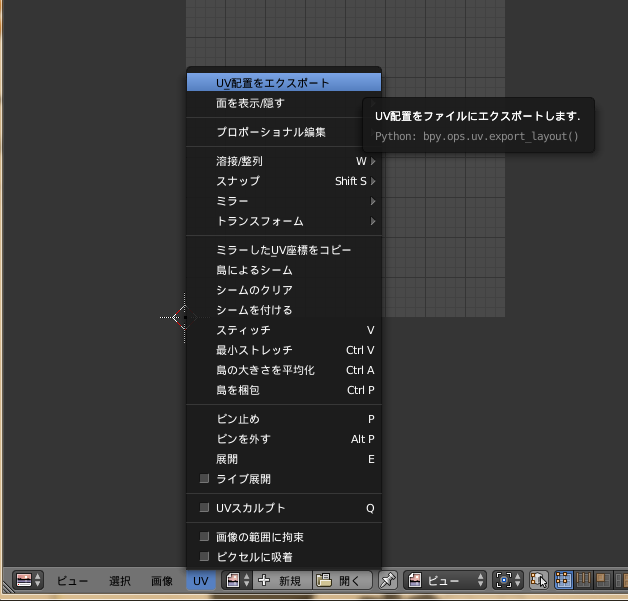The width and height of the screenshot is (628, 601).
Task: Enable UVスカルプト checkbox
Action: (x=204, y=508)
